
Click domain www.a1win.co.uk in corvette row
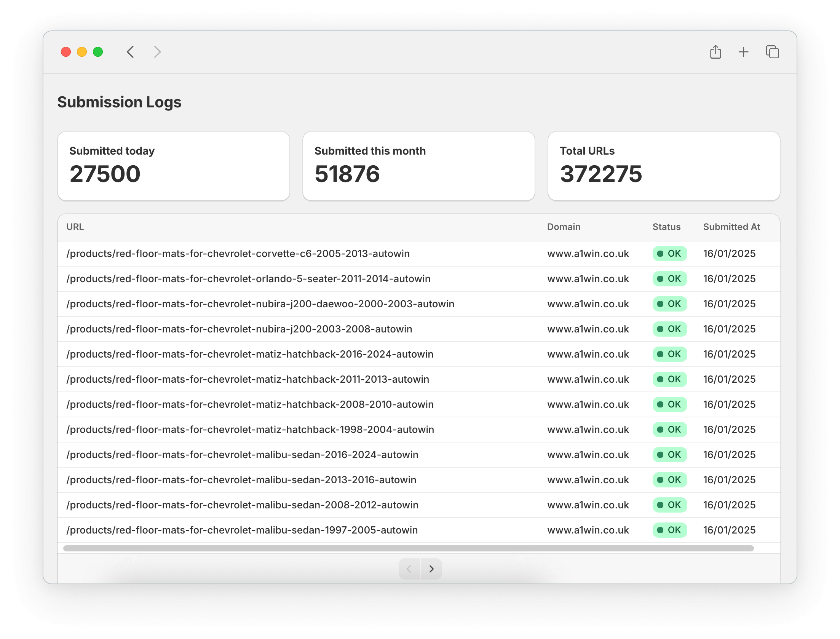coord(588,254)
